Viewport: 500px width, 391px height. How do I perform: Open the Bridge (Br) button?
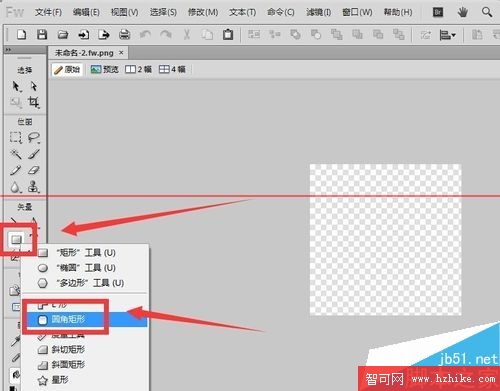click(x=438, y=12)
